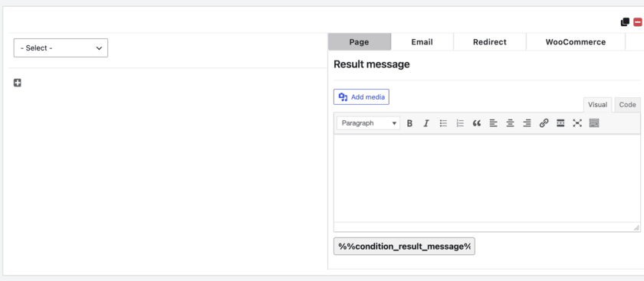Viewport: 644px width, 281px height.
Task: Add a new rule with the plus icon
Action: pos(17,83)
